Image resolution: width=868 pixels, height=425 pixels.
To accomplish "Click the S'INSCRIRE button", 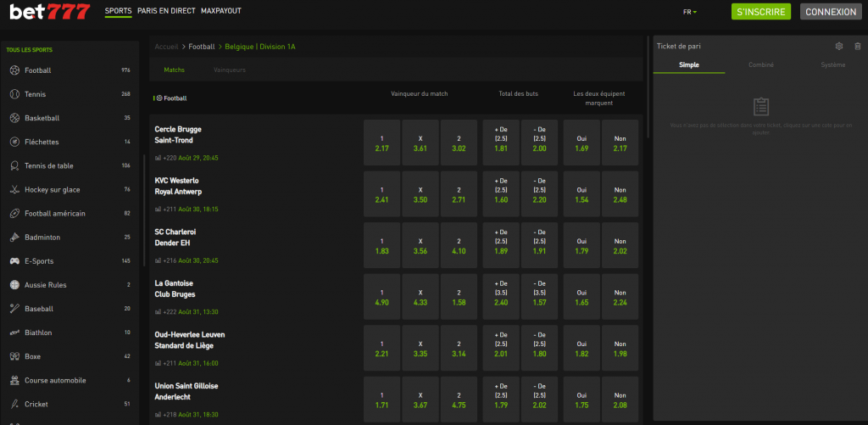I will point(760,12).
